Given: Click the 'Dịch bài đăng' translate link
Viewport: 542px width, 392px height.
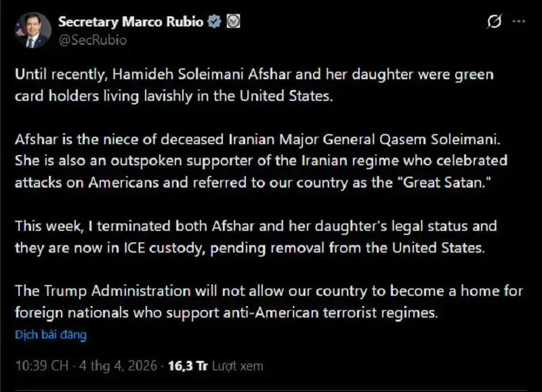Looking at the screenshot, I should tap(51, 334).
